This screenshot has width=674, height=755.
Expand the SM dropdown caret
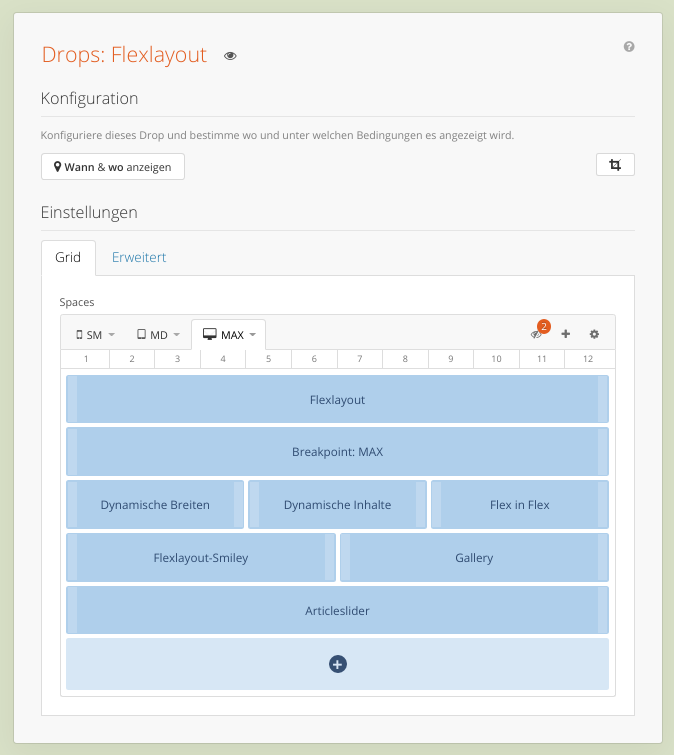point(112,335)
